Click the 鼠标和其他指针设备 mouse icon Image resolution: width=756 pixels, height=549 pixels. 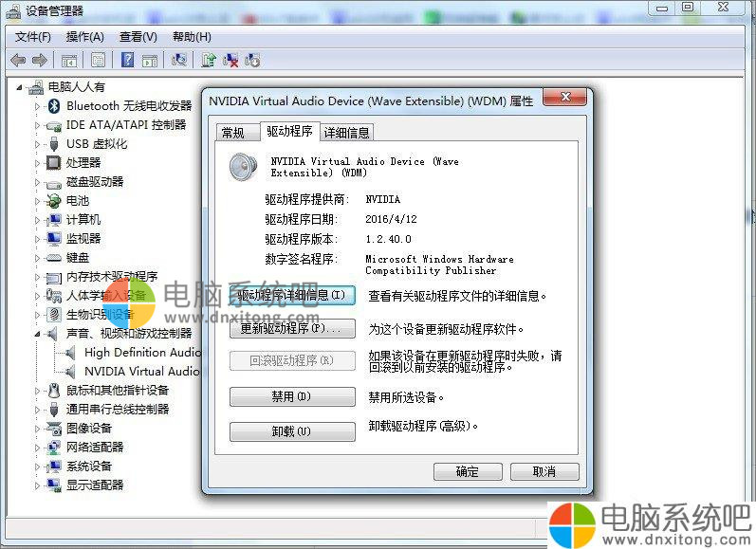[x=54, y=390]
